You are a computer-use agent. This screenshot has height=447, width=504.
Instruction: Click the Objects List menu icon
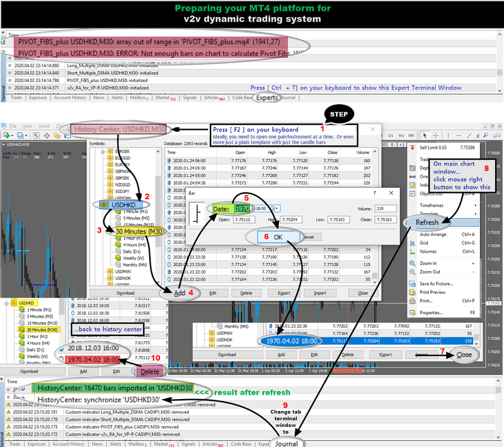(413, 194)
